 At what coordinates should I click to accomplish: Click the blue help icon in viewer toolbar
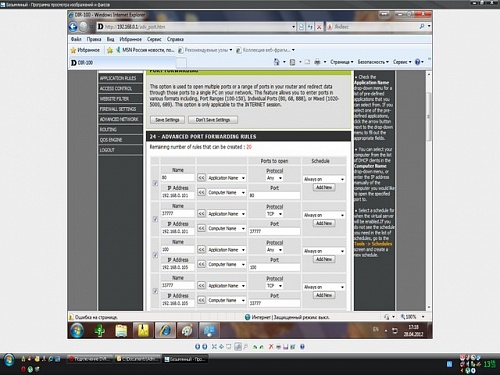coord(302,347)
